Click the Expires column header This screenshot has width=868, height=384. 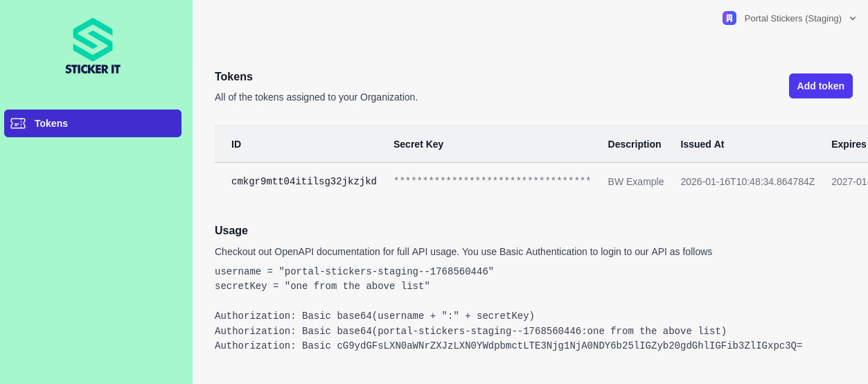click(x=849, y=144)
